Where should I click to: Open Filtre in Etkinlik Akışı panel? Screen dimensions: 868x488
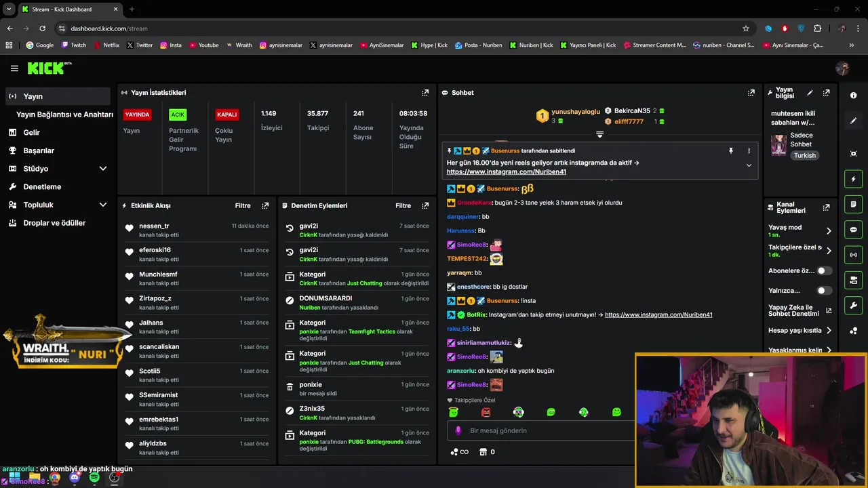click(243, 205)
